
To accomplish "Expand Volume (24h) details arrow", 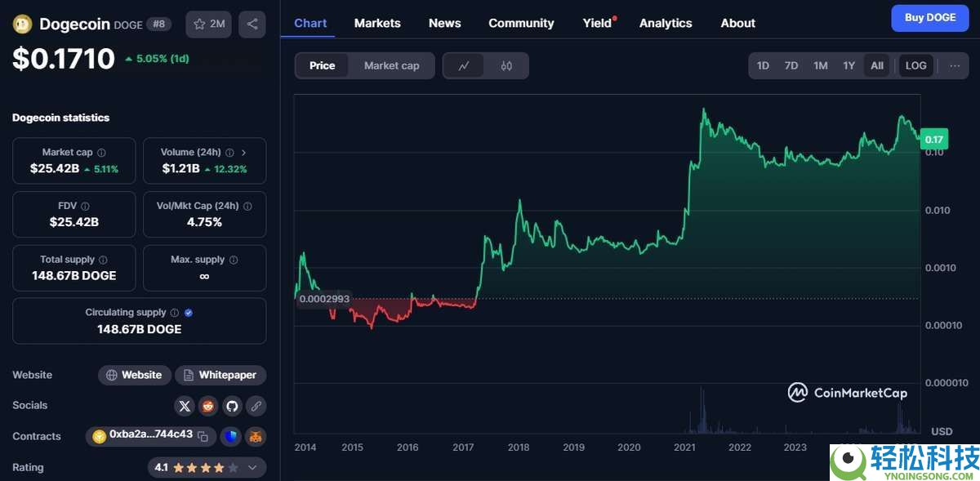I will pos(243,153).
